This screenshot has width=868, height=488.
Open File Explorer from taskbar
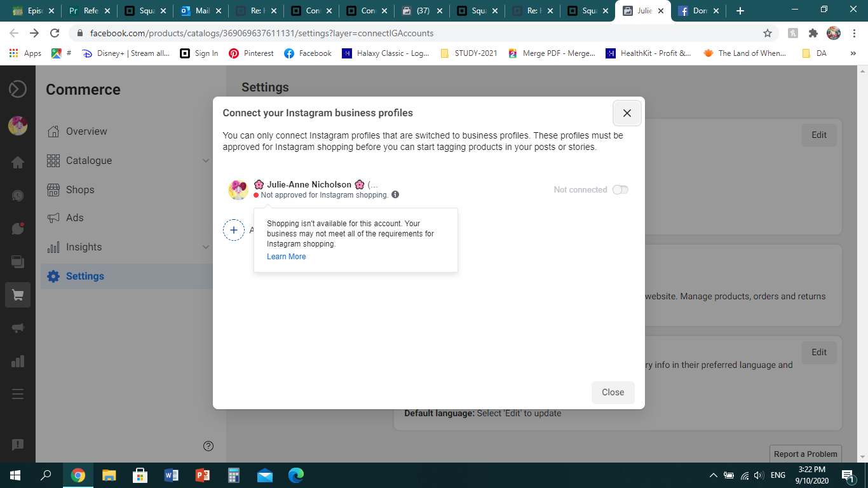click(x=109, y=475)
